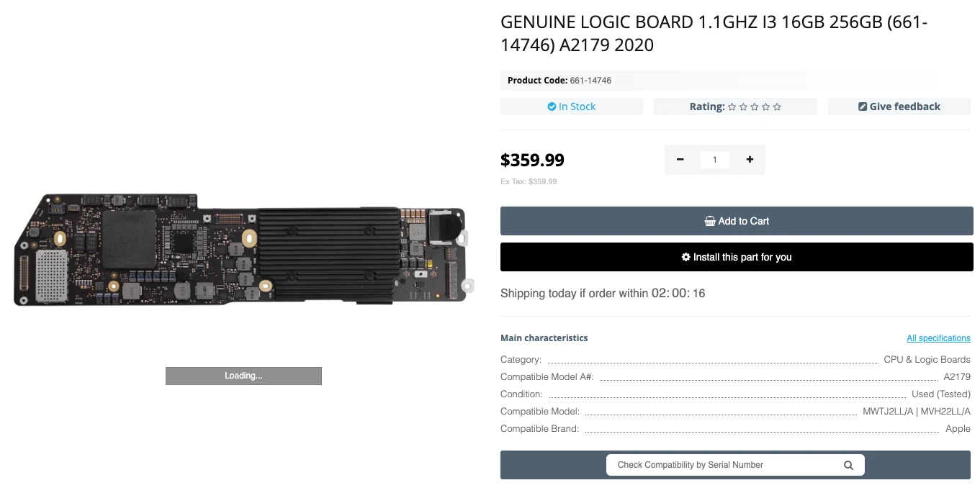980x493 pixels.
Task: Increase quantity with the plus button
Action: tap(750, 160)
